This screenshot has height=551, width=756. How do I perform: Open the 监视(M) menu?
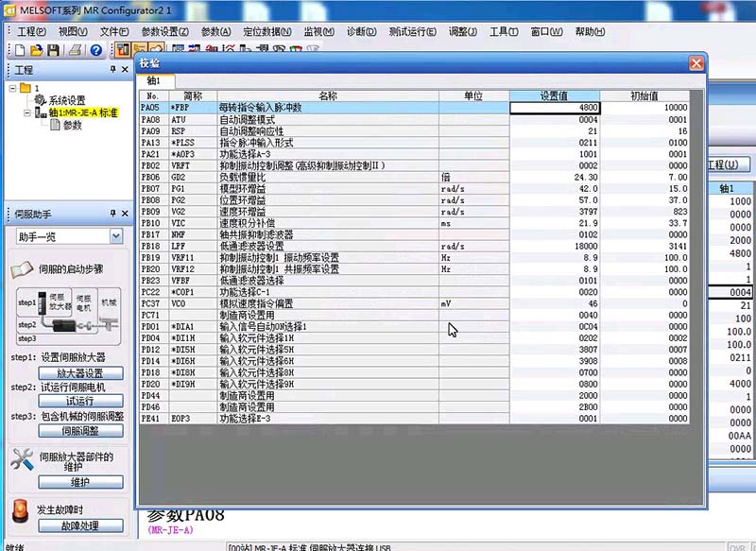click(319, 31)
